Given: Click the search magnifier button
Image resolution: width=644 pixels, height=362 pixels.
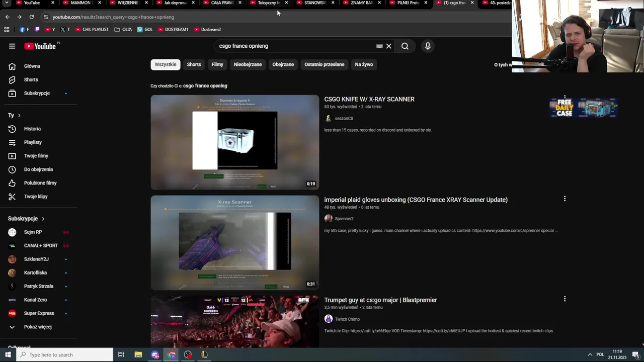Looking at the screenshot, I should (x=405, y=46).
